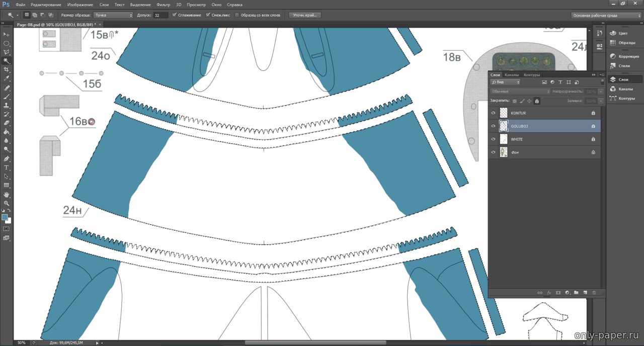This screenshot has height=346, width=644.
Task: Open the Фильтр menu
Action: click(x=163, y=5)
